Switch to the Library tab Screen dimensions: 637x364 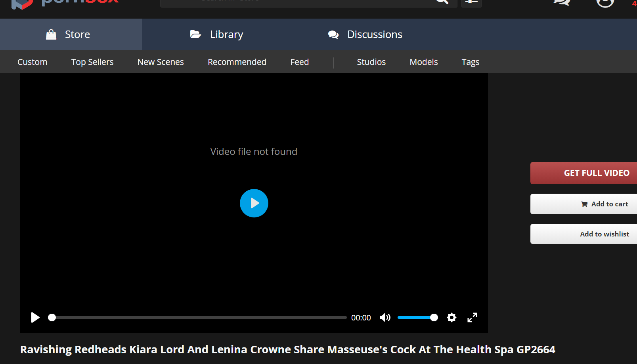coord(216,34)
